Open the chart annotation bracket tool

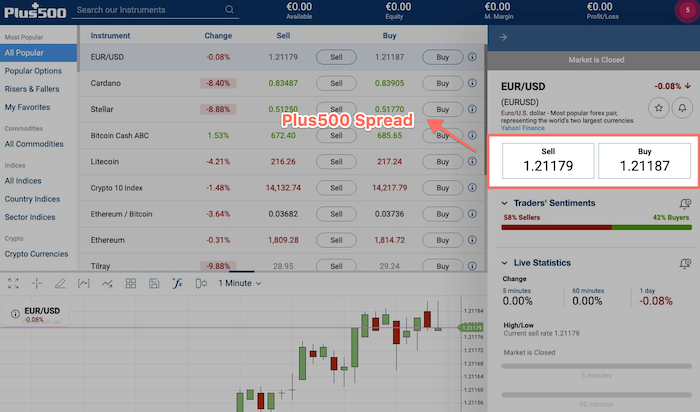pos(83,283)
